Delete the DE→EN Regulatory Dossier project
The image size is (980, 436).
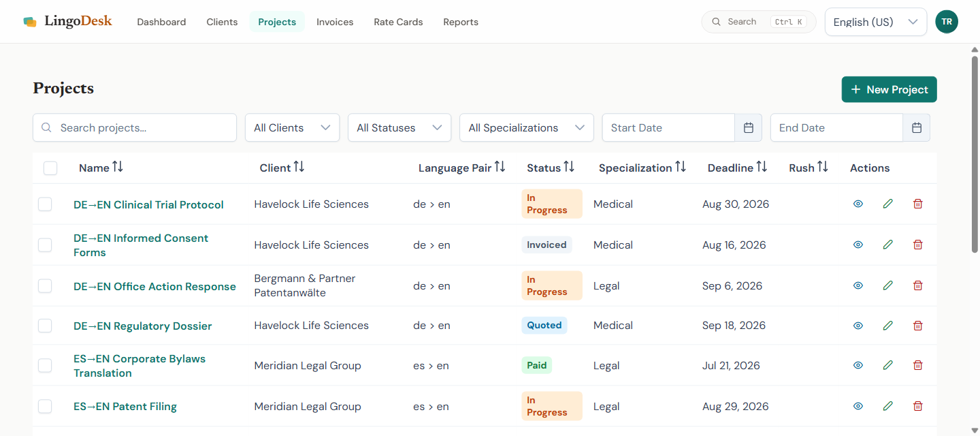click(917, 326)
